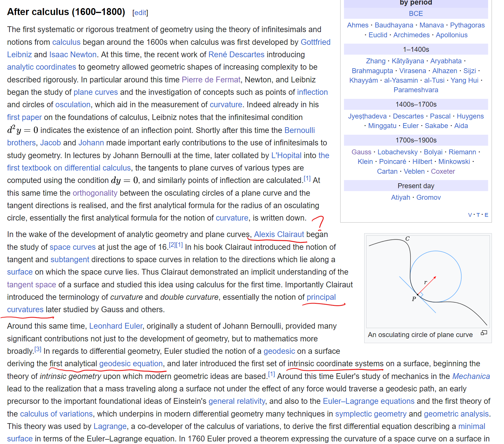Open Archimedes in the sidebar

point(412,35)
